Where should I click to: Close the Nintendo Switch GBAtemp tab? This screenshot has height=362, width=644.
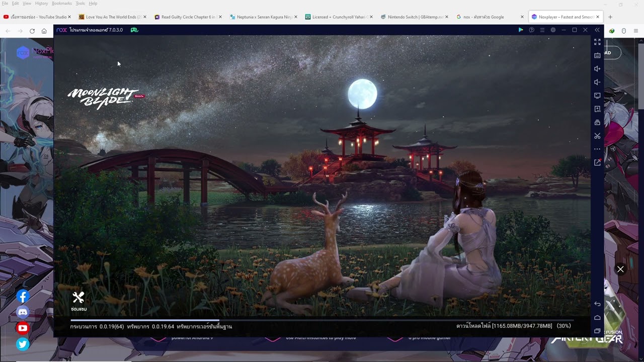[x=446, y=17]
